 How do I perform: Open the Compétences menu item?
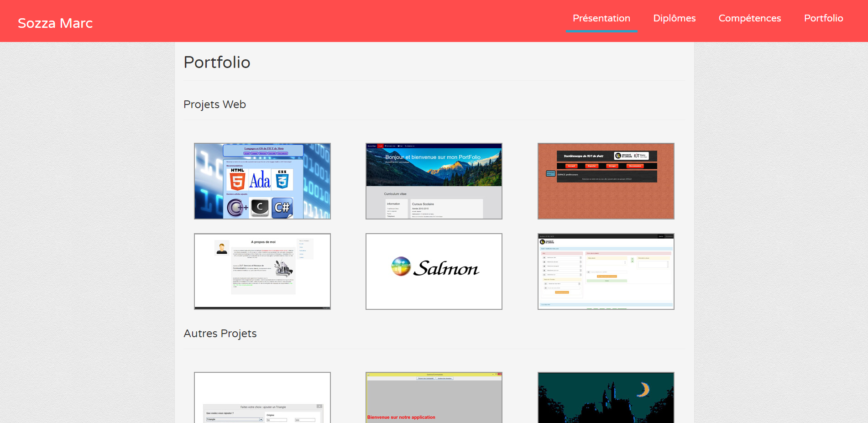749,18
